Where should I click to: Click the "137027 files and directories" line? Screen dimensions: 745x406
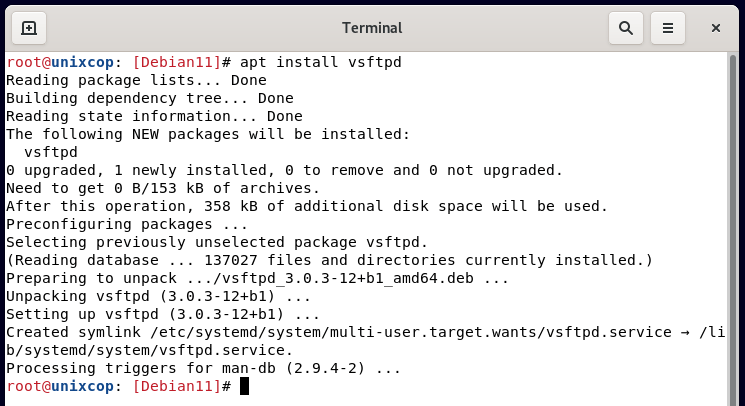329,260
